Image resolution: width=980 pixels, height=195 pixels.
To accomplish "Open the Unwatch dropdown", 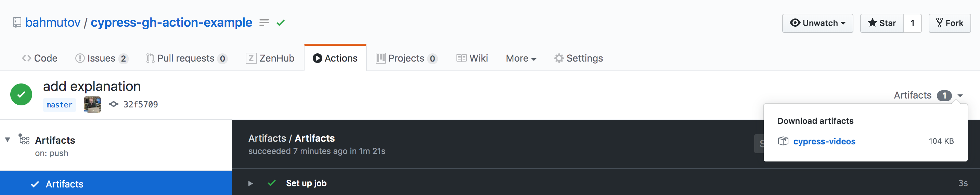I will pos(817,23).
